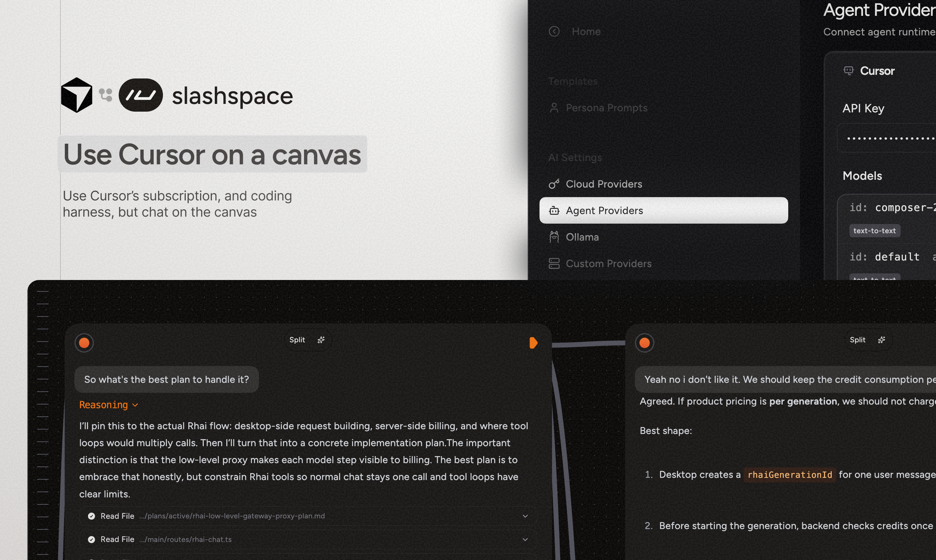Click the orange connector handle on left card
The image size is (936, 560).
533,343
